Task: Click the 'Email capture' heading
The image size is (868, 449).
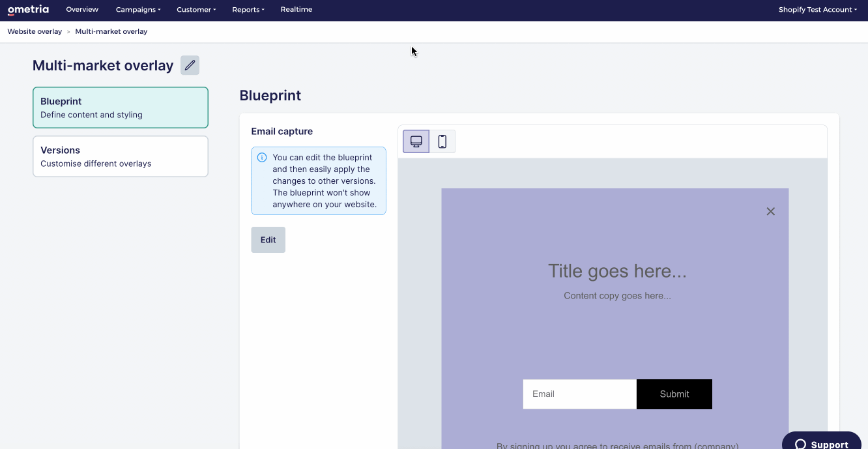Action: coord(282,132)
